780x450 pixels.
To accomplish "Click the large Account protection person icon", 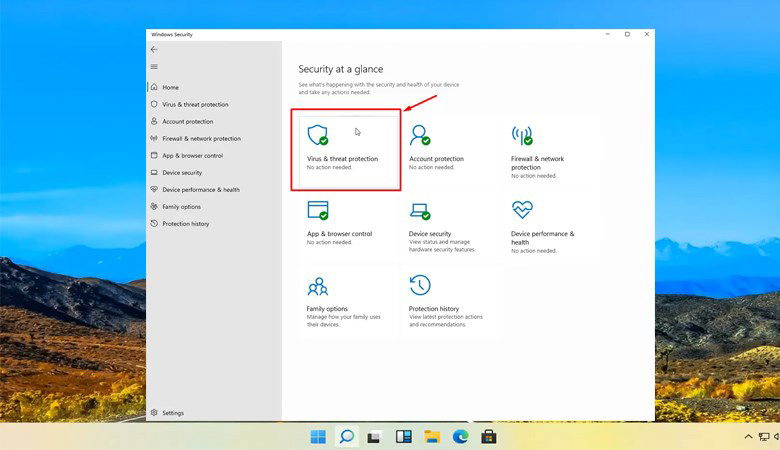I will [x=419, y=135].
